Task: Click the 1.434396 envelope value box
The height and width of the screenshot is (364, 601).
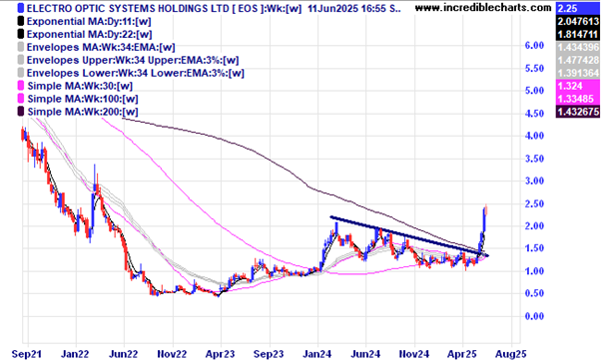Action: (x=578, y=48)
